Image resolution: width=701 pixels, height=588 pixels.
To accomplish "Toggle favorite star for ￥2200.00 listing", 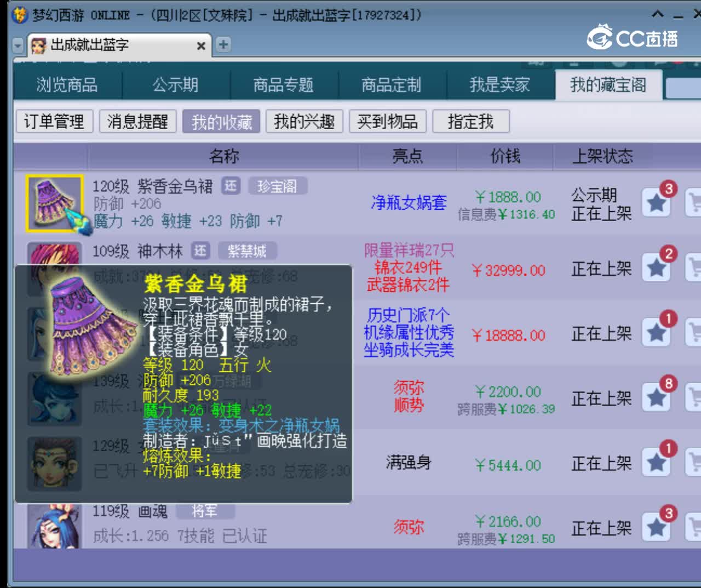I will (x=657, y=397).
